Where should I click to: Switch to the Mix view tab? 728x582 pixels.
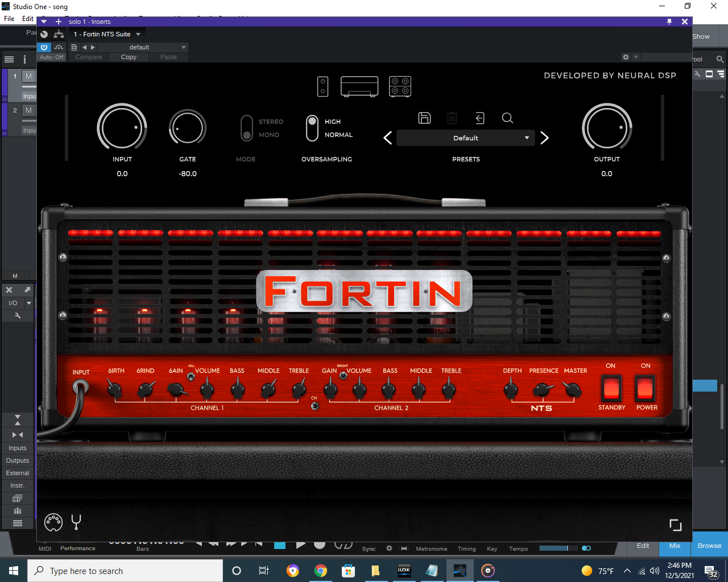click(675, 546)
